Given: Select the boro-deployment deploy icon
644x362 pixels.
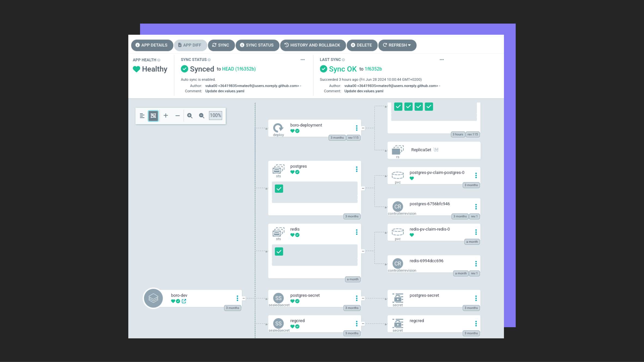Looking at the screenshot, I should [278, 128].
